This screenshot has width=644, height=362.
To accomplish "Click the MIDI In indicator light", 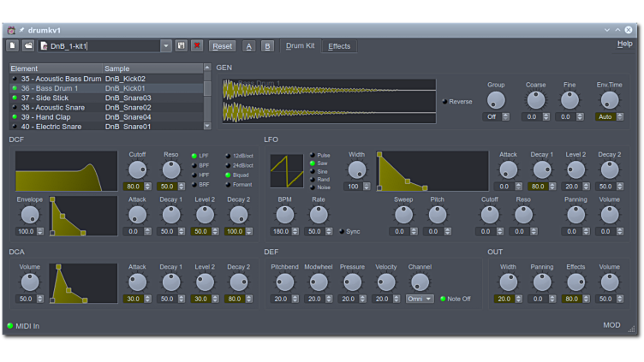I will (10, 326).
